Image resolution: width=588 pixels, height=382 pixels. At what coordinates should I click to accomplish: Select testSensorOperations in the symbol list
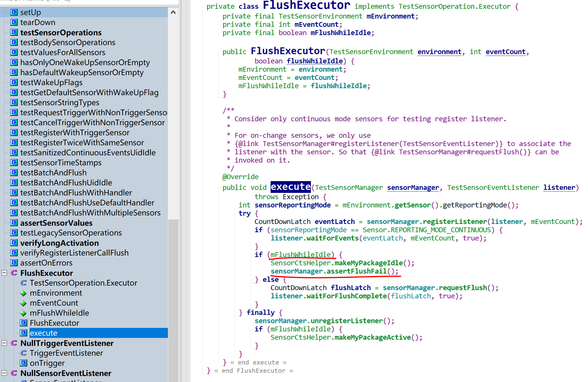[61, 33]
